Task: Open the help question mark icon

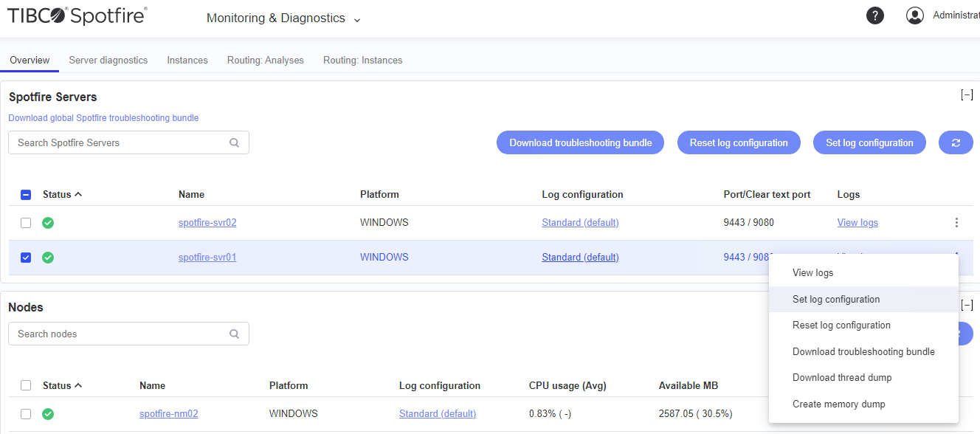Action: tap(874, 15)
